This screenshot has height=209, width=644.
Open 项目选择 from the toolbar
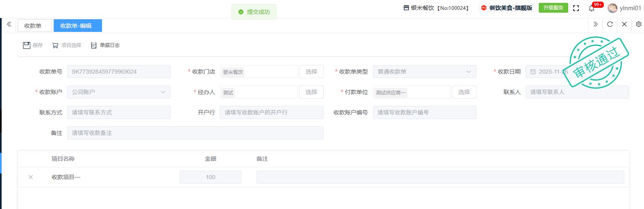click(67, 45)
